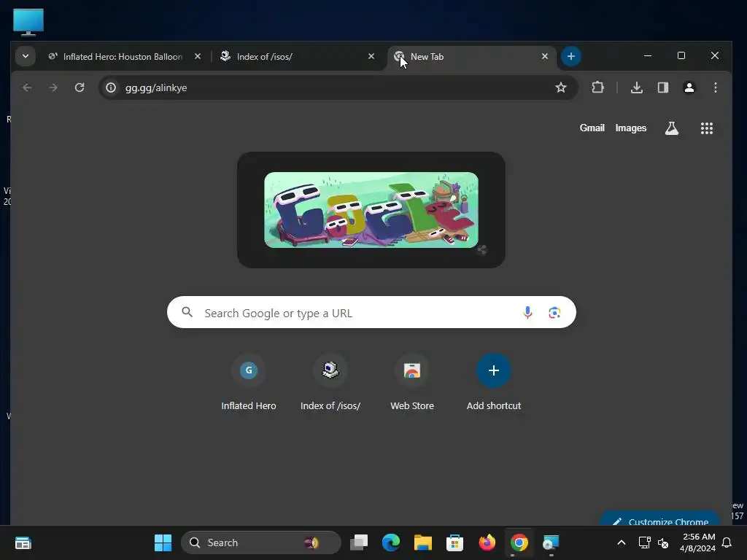This screenshot has width=747, height=560.
Task: Show hidden system tray icons
Action: pos(622,542)
